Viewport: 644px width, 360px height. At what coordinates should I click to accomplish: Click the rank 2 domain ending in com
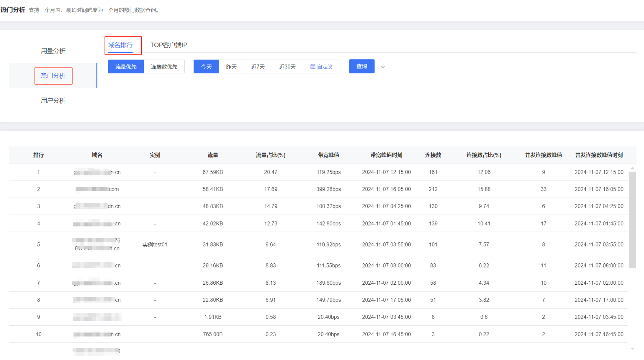click(97, 189)
